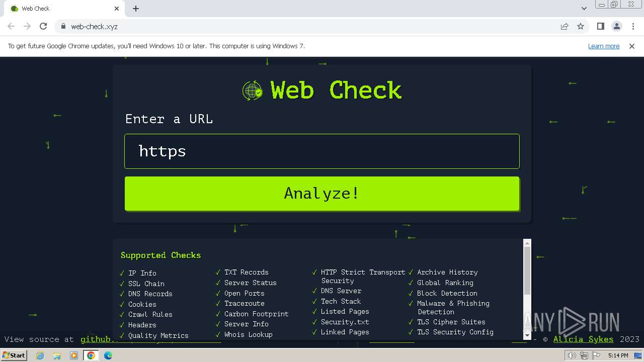This screenshot has width=644, height=362.
Task: Open File Explorer from taskbar
Action: 57,355
